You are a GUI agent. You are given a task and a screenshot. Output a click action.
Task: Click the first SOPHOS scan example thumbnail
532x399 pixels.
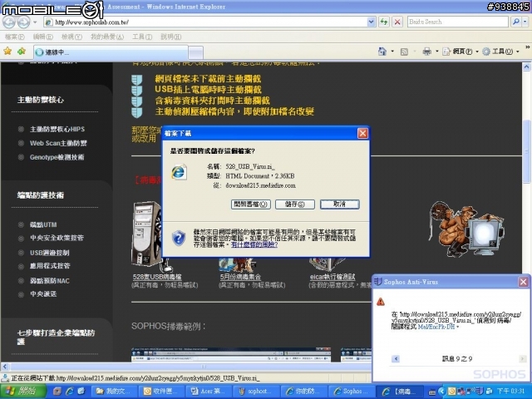tap(231, 355)
